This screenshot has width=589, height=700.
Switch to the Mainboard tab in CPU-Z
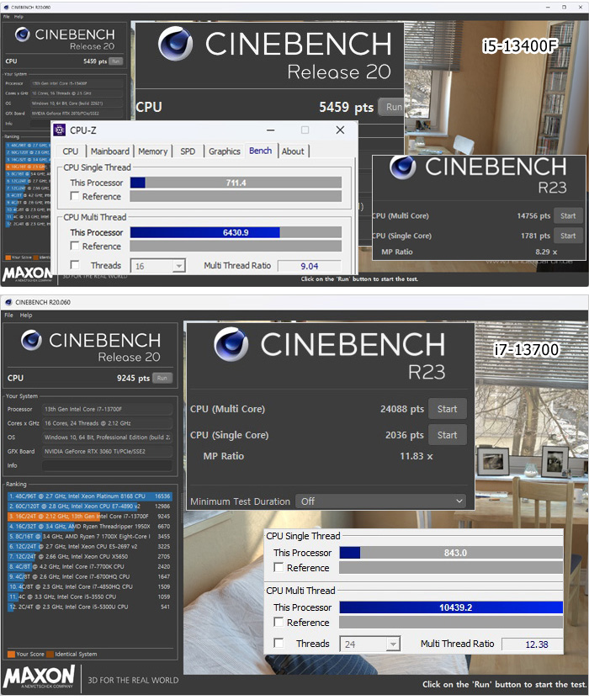coord(110,151)
